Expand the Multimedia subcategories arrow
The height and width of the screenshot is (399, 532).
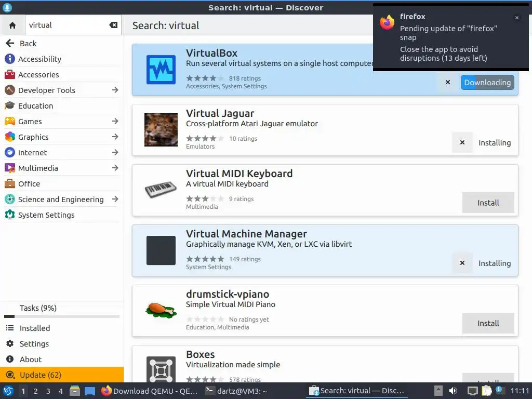click(x=115, y=168)
